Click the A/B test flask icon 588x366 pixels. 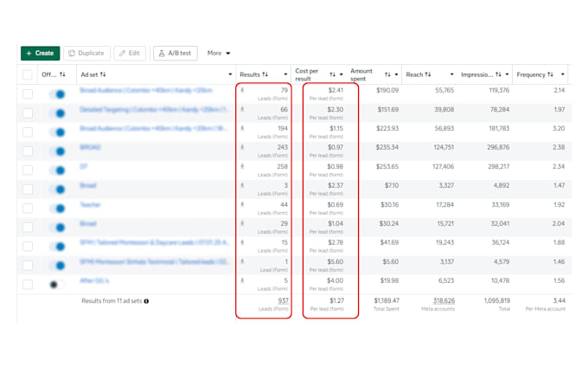pyautogui.click(x=162, y=54)
